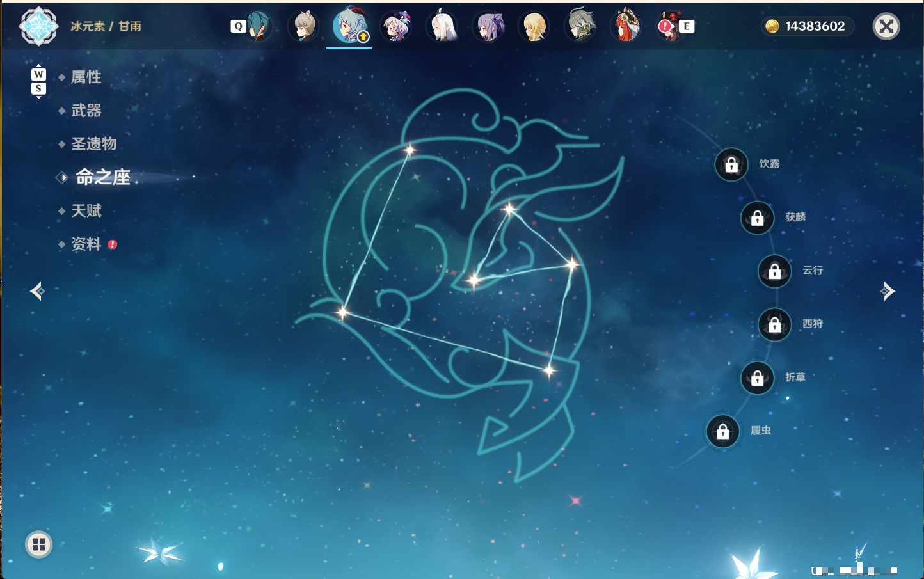This screenshot has width=924, height=579.
Task: Go to the 圣遗物 artifacts tab
Action: click(x=93, y=144)
